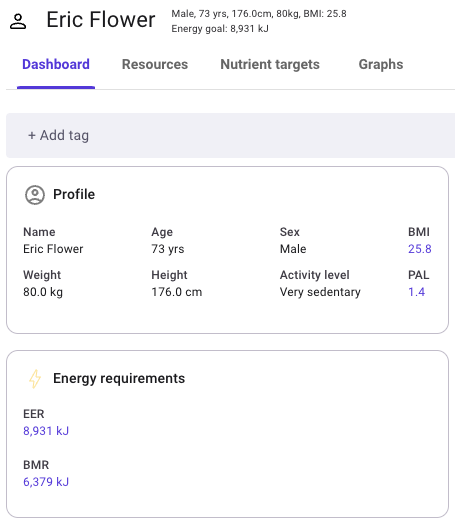The height and width of the screenshot is (523, 455).
Task: Click the Energy requirements heading
Action: (x=119, y=379)
